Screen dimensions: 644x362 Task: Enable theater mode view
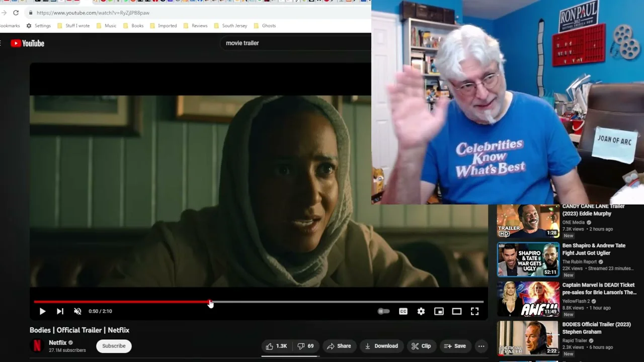(457, 311)
